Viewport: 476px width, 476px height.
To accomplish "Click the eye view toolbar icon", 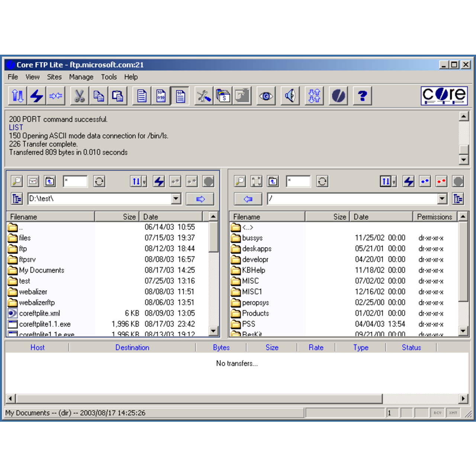I will [266, 96].
